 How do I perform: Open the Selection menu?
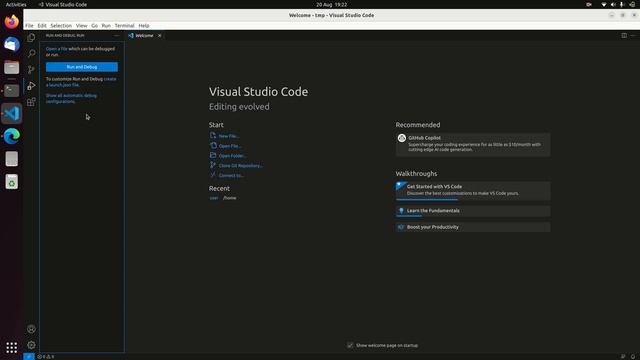coord(61,25)
